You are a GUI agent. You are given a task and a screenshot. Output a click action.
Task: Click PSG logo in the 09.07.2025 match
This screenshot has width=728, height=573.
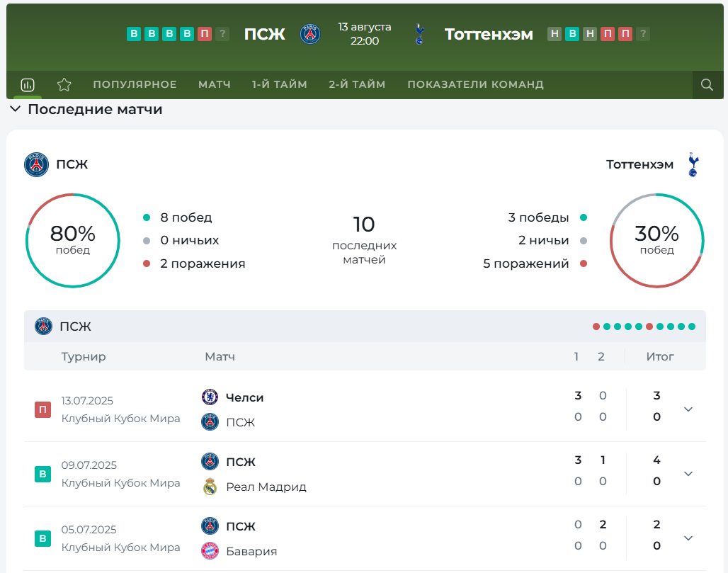210,462
